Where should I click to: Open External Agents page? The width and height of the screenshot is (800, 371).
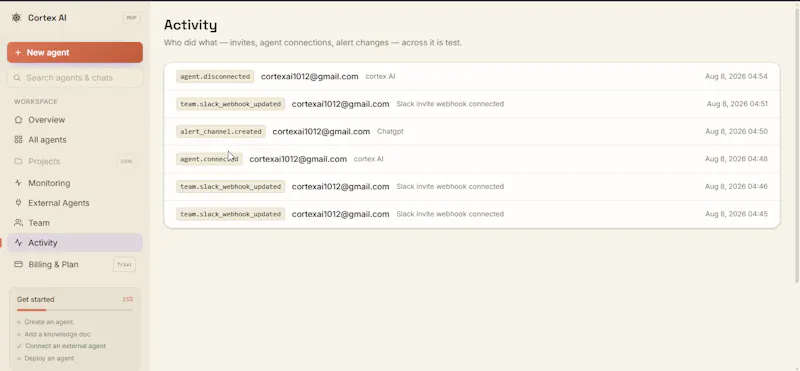(75, 203)
